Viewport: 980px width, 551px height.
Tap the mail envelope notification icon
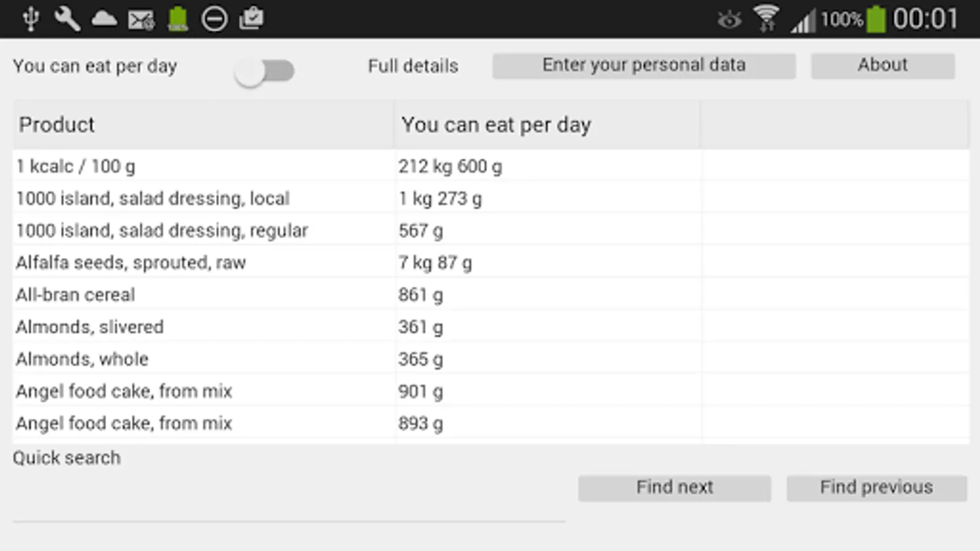click(x=141, y=20)
